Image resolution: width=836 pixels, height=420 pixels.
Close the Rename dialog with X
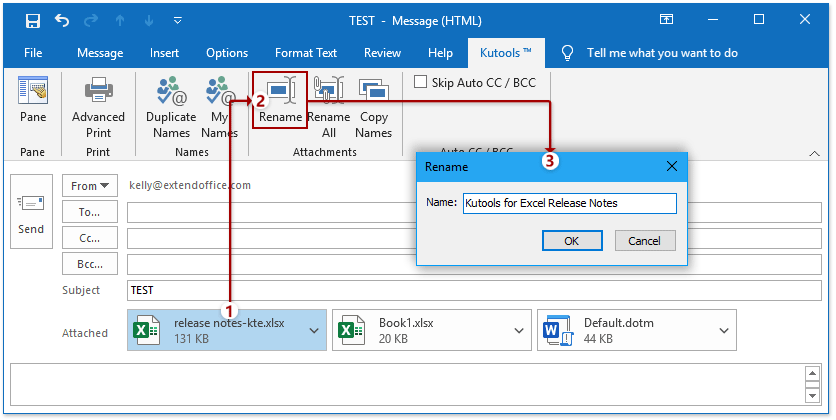[672, 166]
